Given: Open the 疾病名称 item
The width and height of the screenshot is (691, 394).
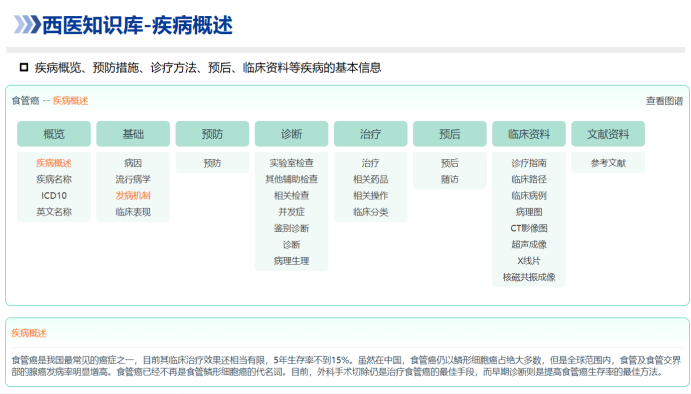Looking at the screenshot, I should pyautogui.click(x=54, y=179).
